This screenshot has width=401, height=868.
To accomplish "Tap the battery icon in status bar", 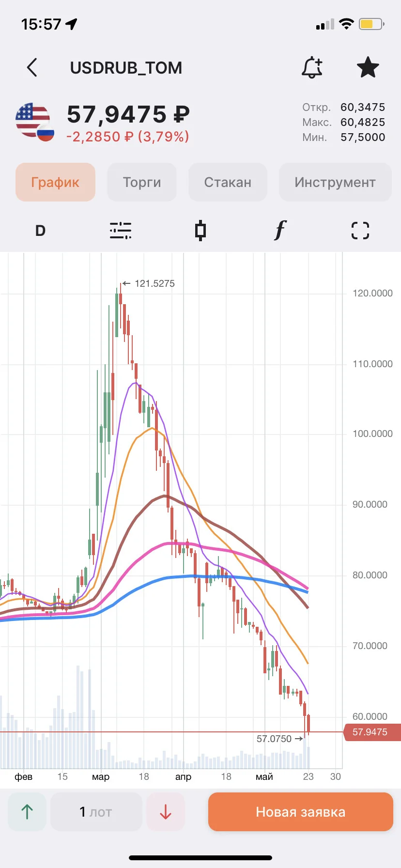I will click(371, 24).
